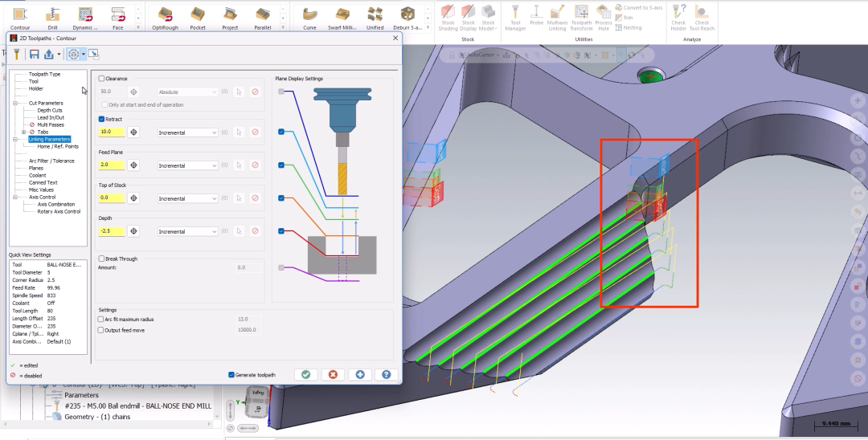Check the Output feed move option
Viewport: 868px width, 440px height.
coord(100,330)
